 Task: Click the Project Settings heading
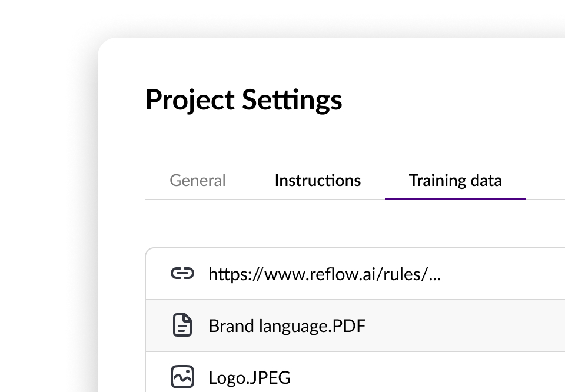coord(244,99)
